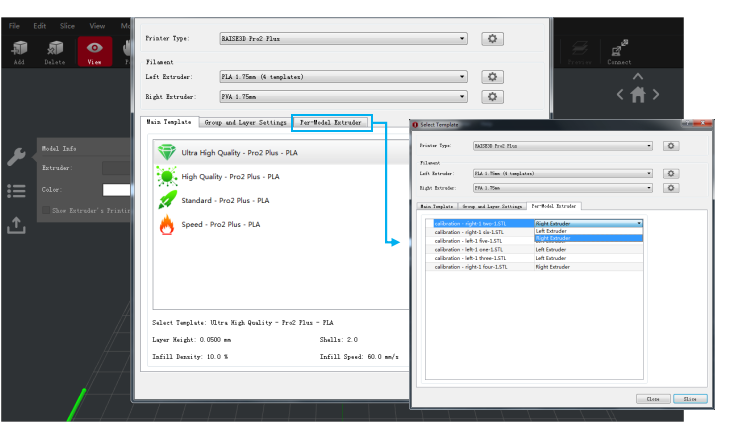Switch to Per-Model Extruder tab in larger dialog

[x=331, y=122]
